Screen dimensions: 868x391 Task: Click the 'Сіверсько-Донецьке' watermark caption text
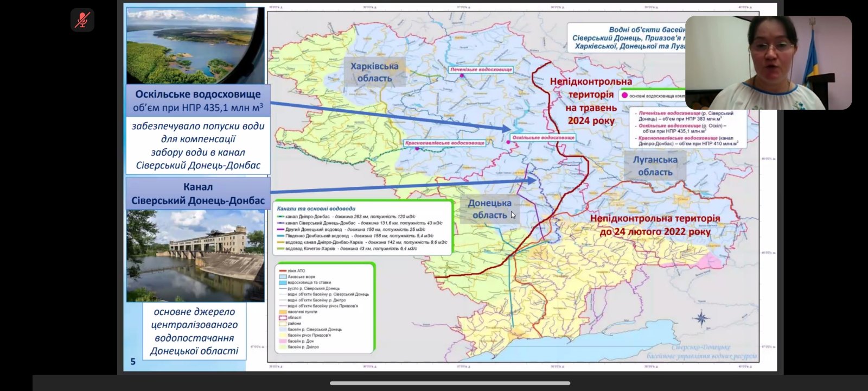(x=701, y=348)
